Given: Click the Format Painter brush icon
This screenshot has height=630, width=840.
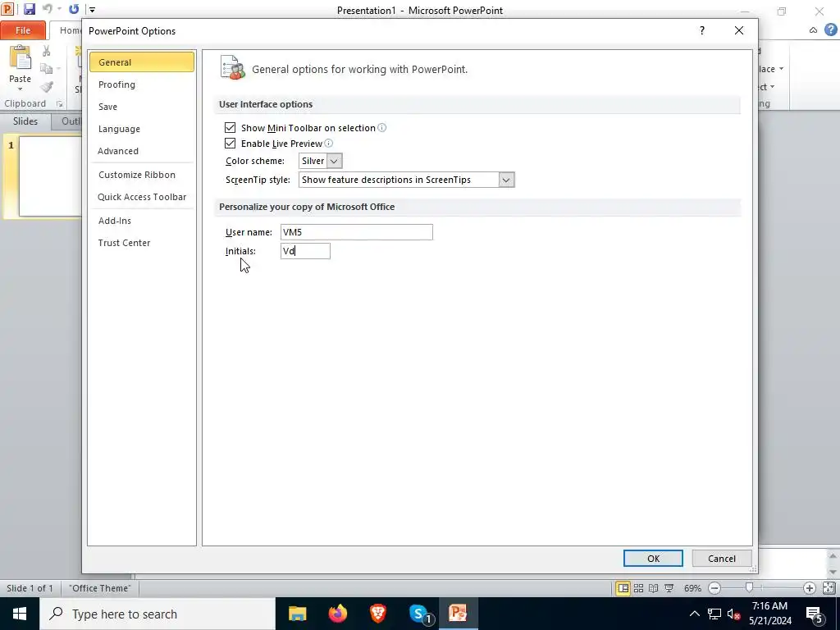Looking at the screenshot, I should point(47,86).
